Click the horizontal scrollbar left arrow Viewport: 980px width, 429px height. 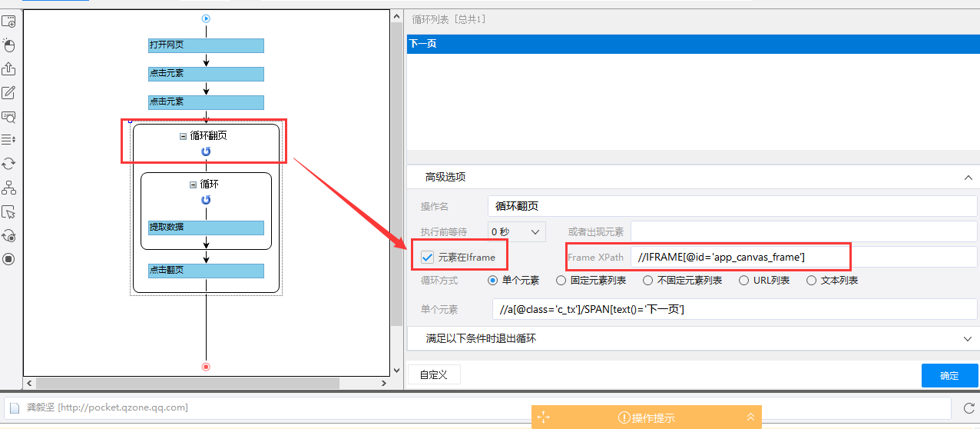pyautogui.click(x=30, y=383)
